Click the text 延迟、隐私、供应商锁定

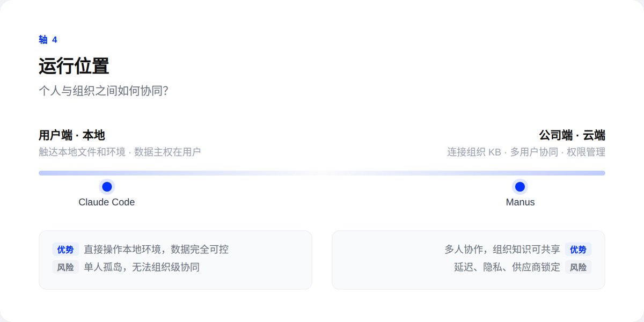pos(507,267)
